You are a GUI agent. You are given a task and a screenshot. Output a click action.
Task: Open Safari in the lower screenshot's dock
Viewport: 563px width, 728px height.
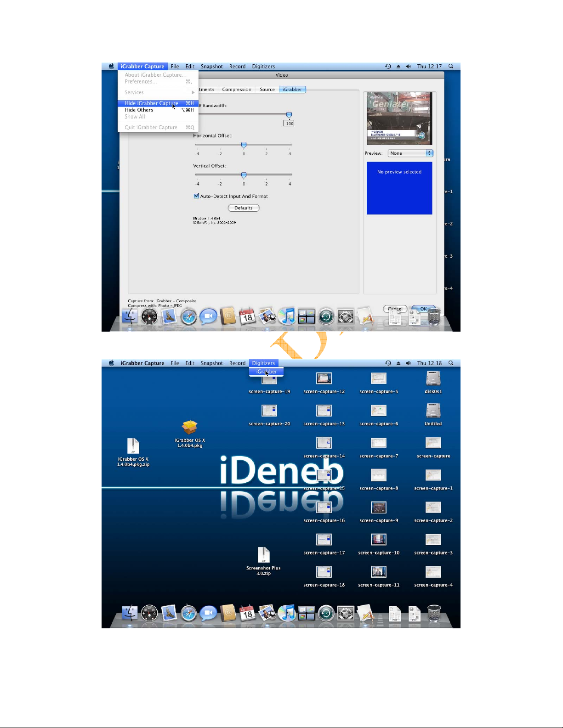pos(188,613)
